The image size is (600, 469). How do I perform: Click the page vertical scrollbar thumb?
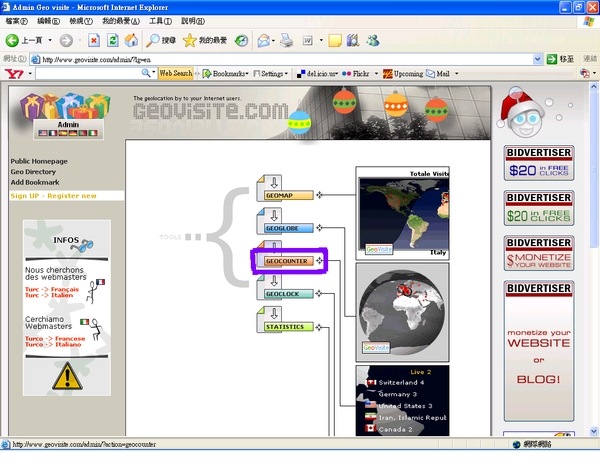click(594, 169)
